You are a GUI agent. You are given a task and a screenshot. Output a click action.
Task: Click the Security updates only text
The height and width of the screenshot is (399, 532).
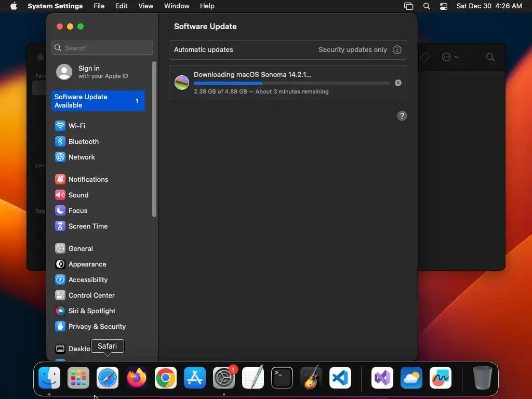tap(353, 50)
